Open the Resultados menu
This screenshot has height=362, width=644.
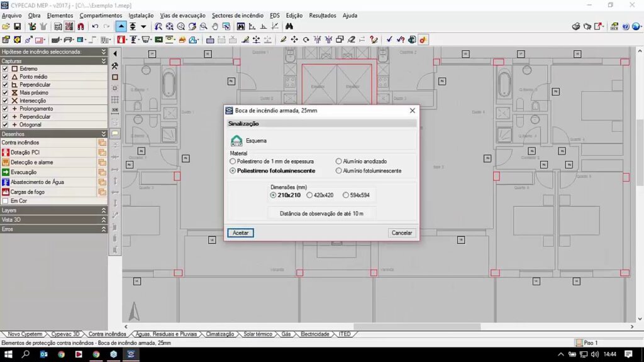[x=323, y=15]
